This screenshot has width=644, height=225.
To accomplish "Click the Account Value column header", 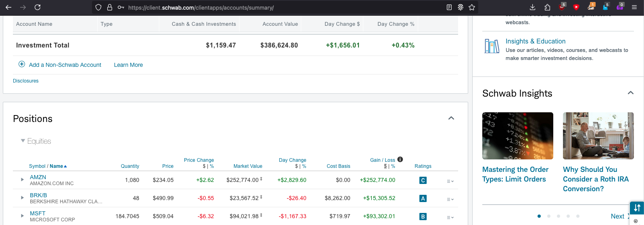I will [x=280, y=24].
